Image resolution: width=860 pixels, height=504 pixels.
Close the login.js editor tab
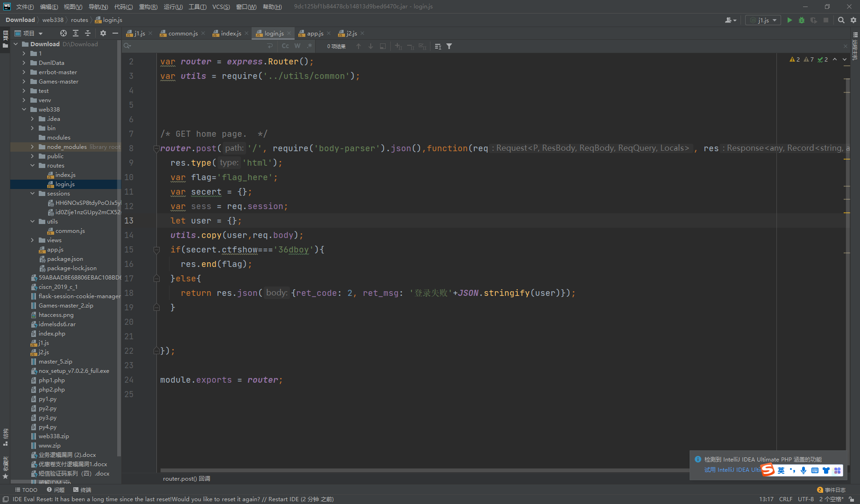289,33
